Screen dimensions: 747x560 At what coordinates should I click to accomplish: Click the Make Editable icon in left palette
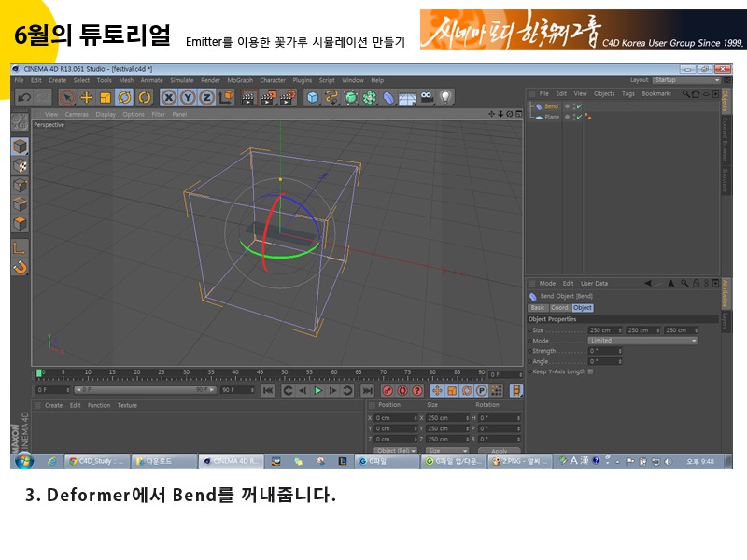[x=20, y=121]
